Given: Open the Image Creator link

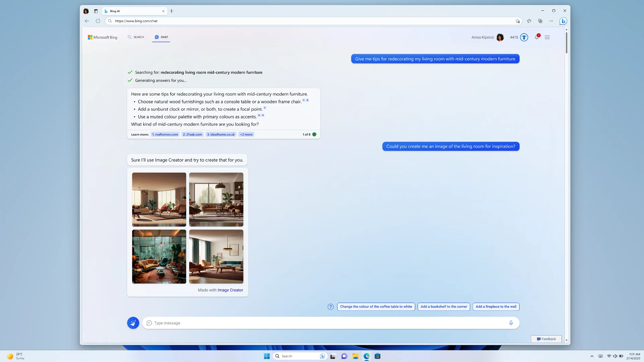Looking at the screenshot, I should (230, 290).
